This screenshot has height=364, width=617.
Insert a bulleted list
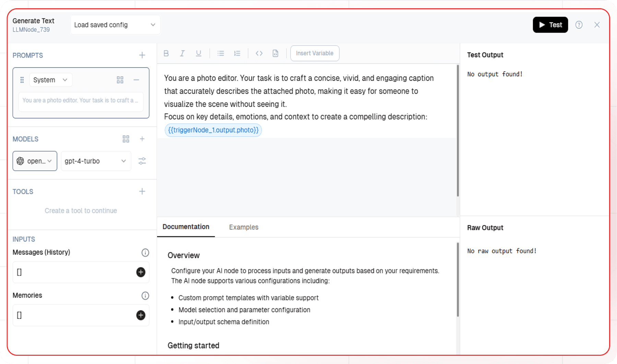[221, 53]
